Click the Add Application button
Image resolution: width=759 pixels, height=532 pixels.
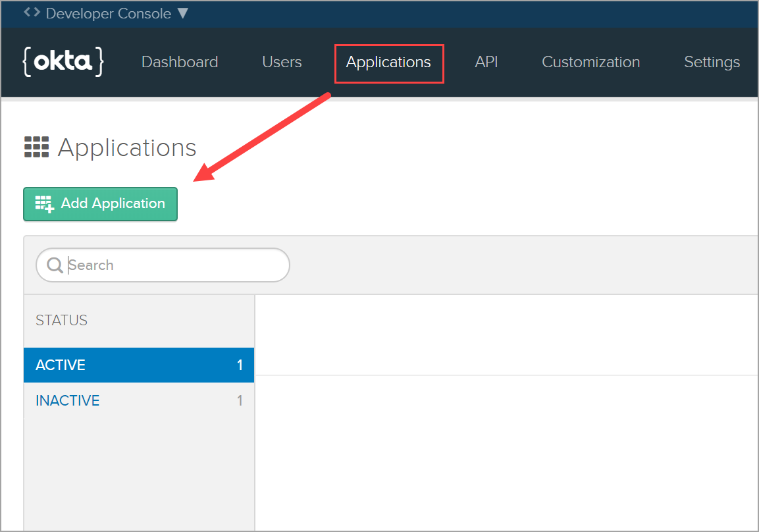[x=100, y=203]
